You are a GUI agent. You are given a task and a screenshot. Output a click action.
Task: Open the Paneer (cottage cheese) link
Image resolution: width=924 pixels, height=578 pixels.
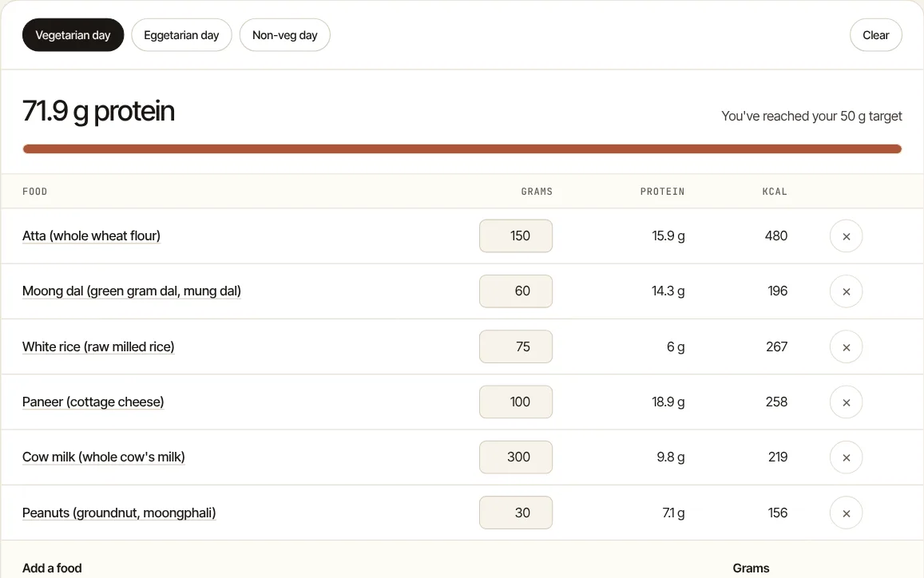pyautogui.click(x=93, y=402)
